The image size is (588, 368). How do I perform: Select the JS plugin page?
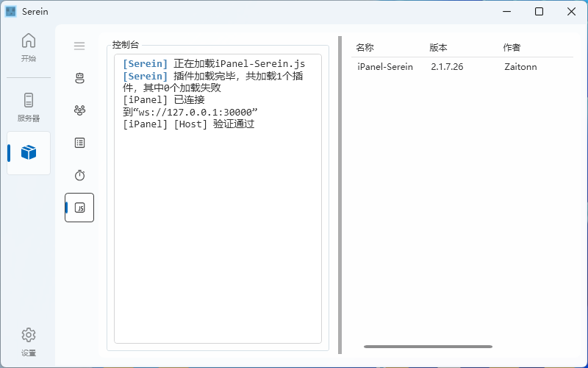[79, 208]
